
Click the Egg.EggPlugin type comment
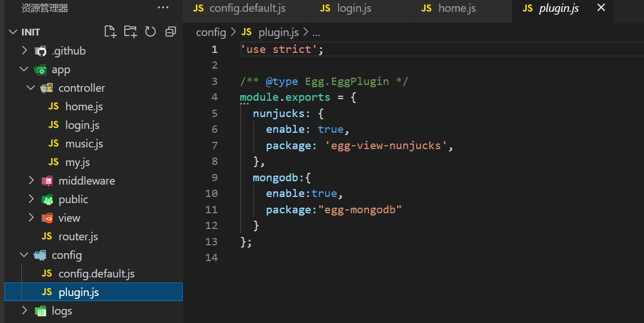(346, 82)
